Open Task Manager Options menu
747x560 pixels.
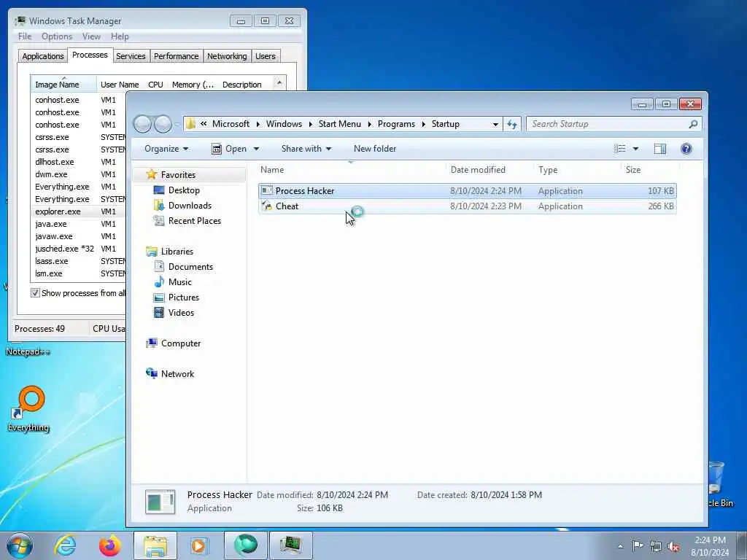(57, 36)
